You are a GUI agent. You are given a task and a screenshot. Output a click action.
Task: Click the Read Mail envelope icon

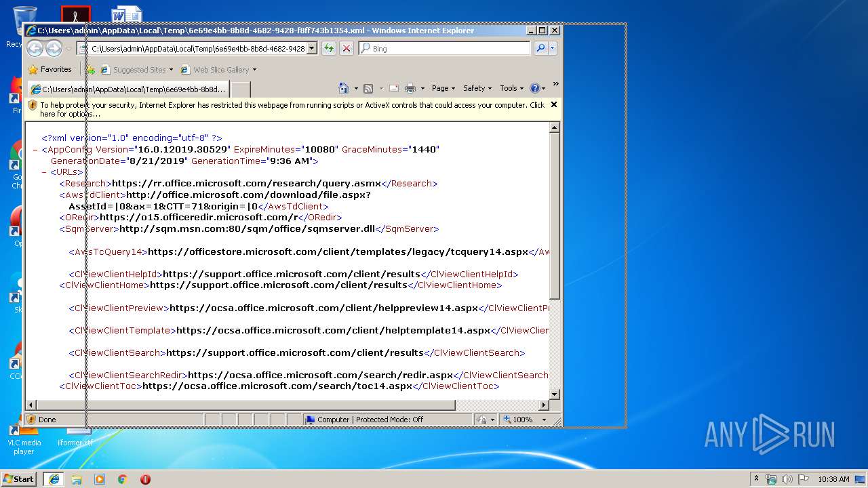click(x=393, y=88)
